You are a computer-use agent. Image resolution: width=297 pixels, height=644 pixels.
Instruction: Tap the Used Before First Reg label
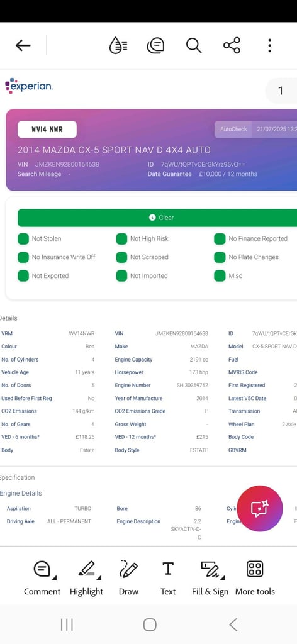[26, 398]
